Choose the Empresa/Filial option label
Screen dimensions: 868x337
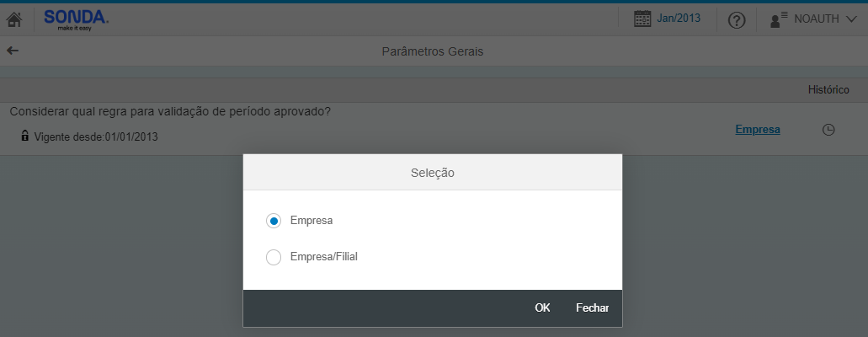(324, 257)
